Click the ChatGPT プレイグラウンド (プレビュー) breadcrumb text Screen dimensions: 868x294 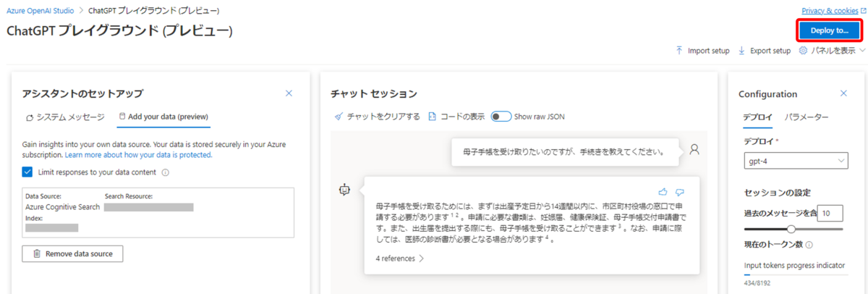[x=154, y=12]
